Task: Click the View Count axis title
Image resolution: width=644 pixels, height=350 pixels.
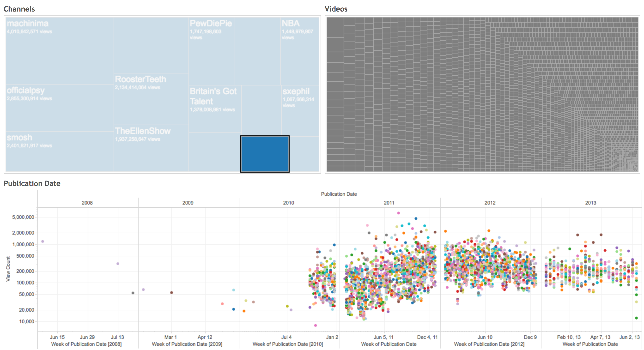Action: (8, 269)
